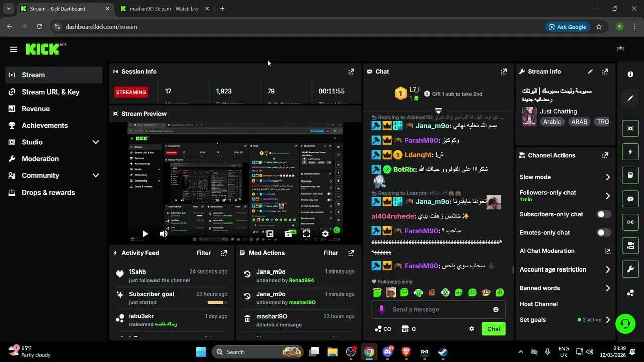Open chat settings gear icon

[472, 329]
